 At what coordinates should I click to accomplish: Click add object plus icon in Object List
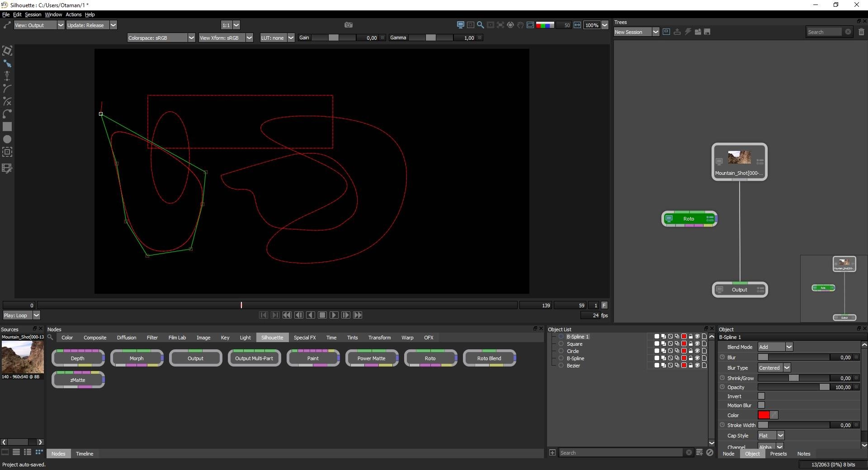click(552, 452)
